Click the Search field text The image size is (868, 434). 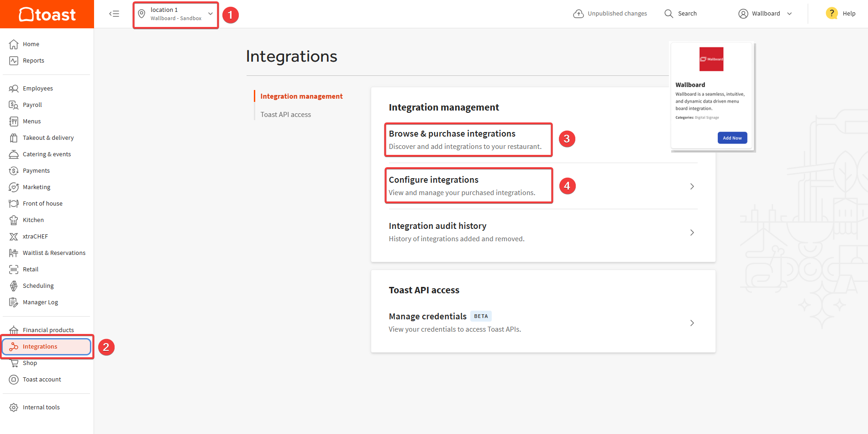tap(687, 14)
